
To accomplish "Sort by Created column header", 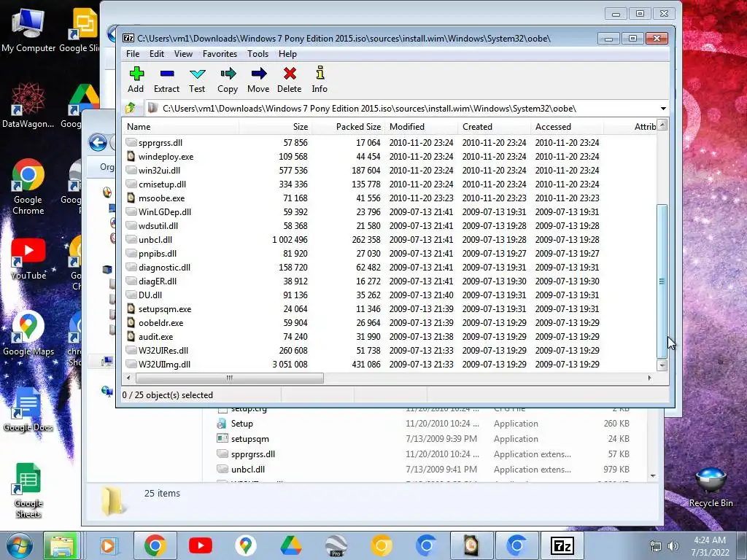I will tap(495, 127).
